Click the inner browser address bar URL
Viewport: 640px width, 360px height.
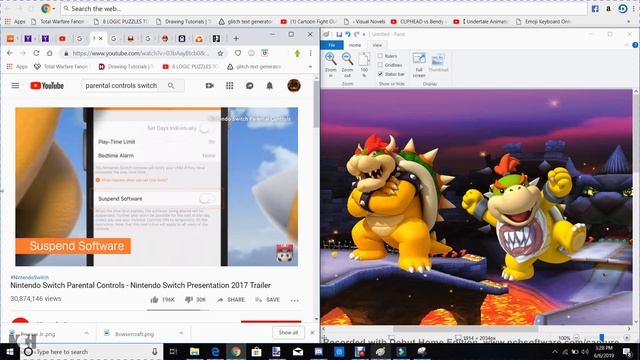pyautogui.click(x=140, y=53)
